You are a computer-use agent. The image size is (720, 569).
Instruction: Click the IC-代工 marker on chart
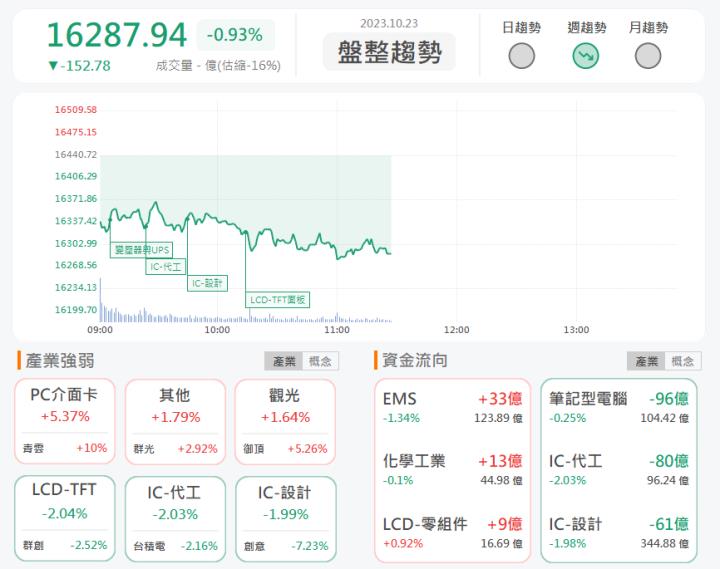point(167,267)
